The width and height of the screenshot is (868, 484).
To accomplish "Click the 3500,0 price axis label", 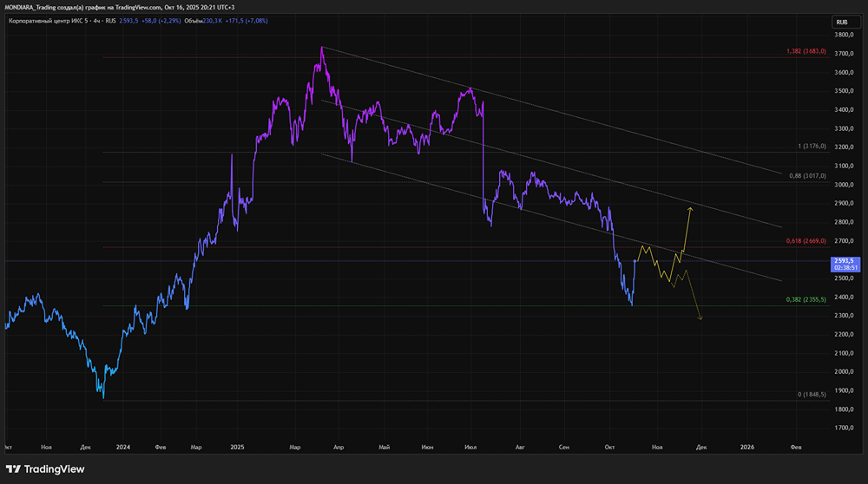I will (x=844, y=91).
